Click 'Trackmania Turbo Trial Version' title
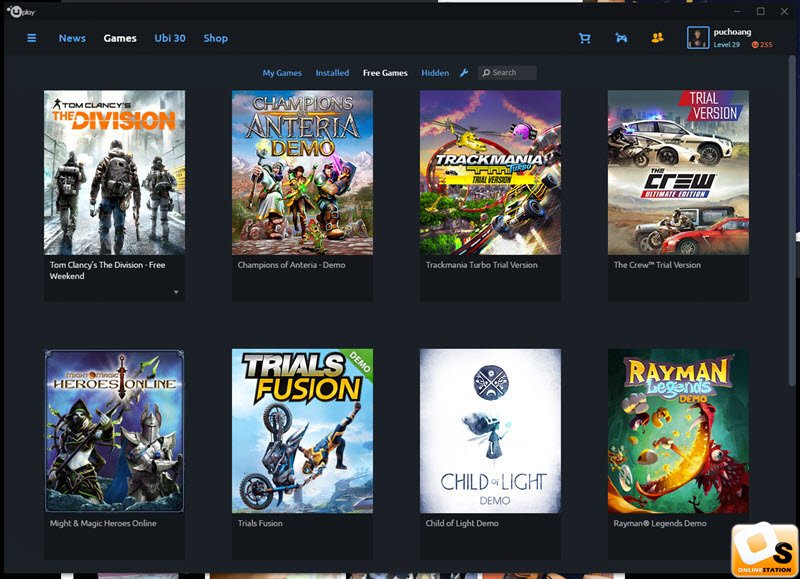This screenshot has width=800, height=579. pyautogui.click(x=482, y=265)
